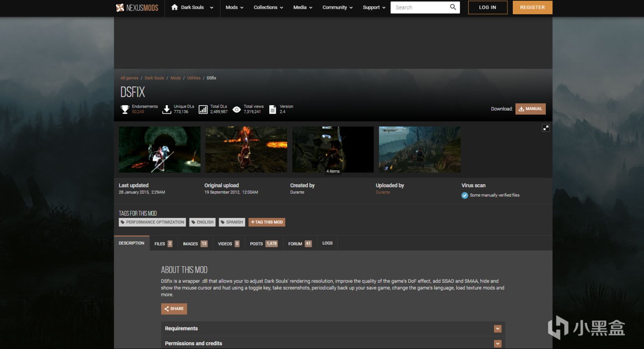This screenshot has height=349, width=644.
Task: Switch to the Forum tab
Action: pyautogui.click(x=300, y=243)
